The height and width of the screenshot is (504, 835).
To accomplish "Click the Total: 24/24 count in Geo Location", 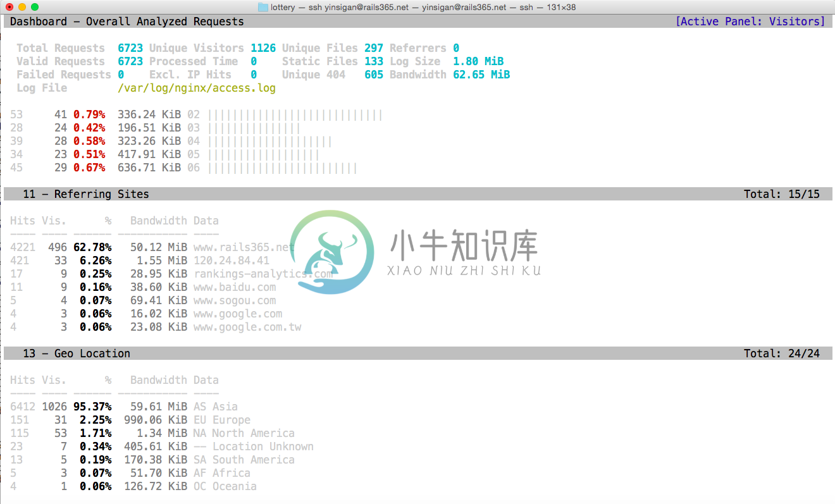I will tap(782, 353).
